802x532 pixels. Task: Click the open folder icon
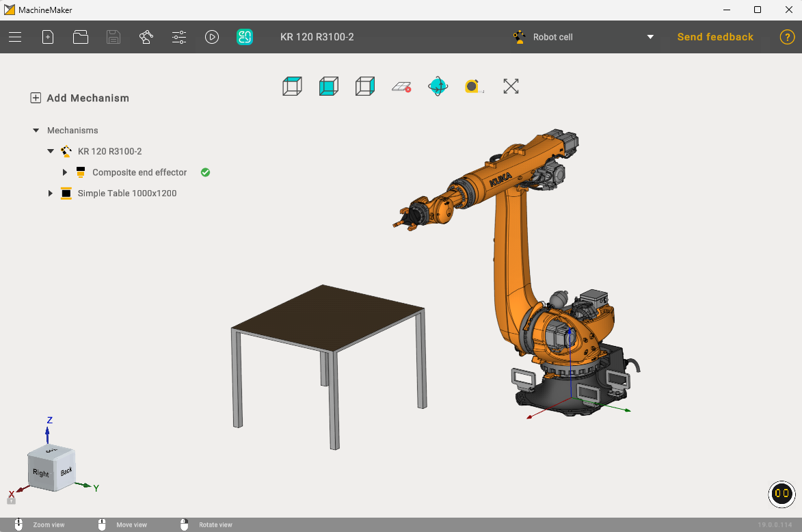81,38
